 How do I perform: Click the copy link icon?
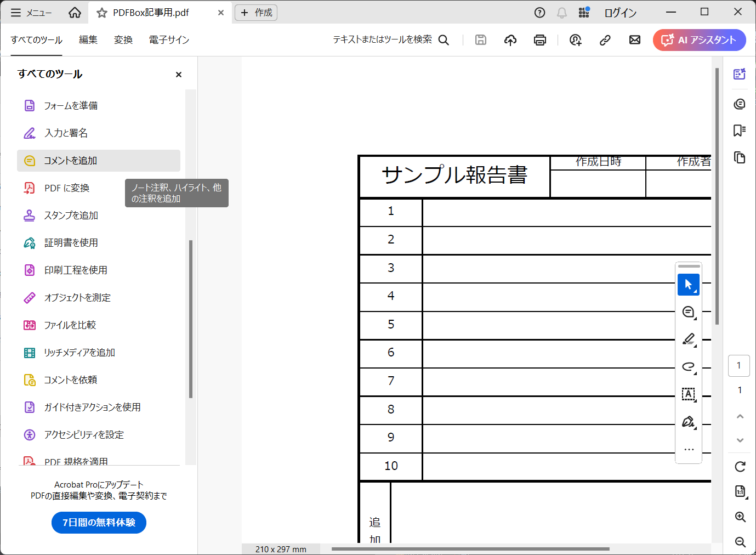605,40
